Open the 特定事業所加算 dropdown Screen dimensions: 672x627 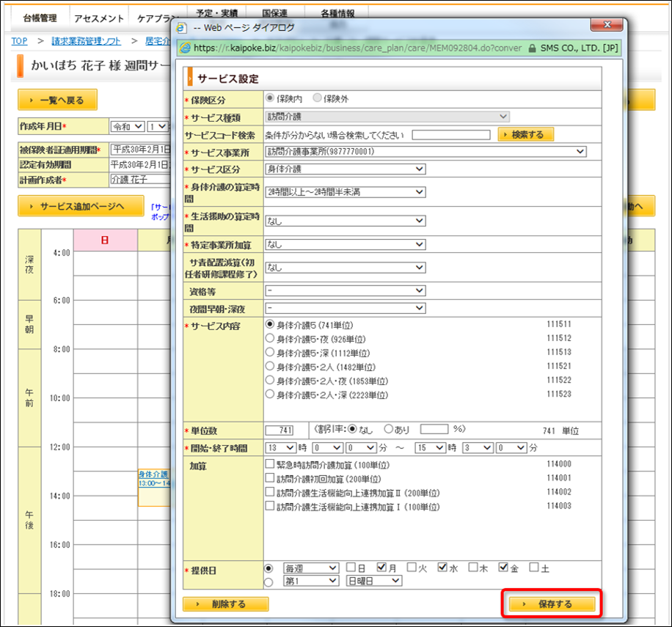pyautogui.click(x=346, y=244)
